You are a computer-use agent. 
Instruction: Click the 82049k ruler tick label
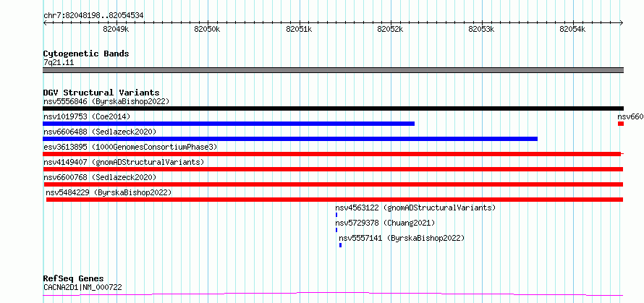tap(116, 29)
